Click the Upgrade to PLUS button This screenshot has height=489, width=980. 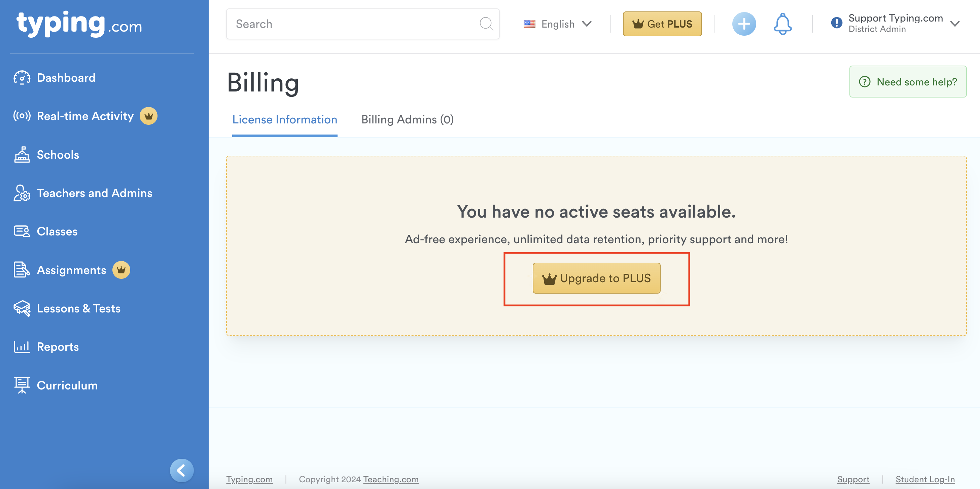pyautogui.click(x=596, y=278)
